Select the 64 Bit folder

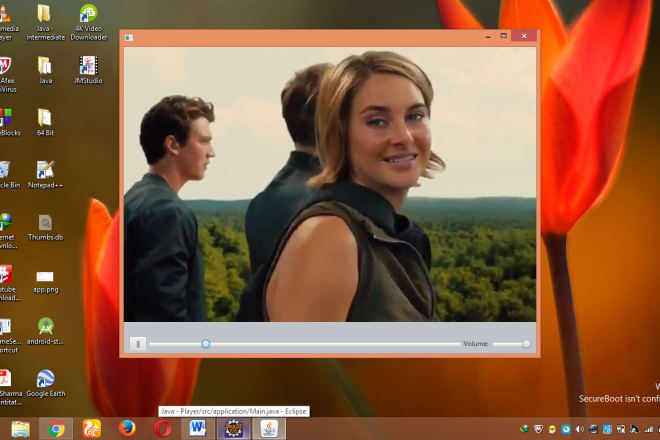click(45, 123)
